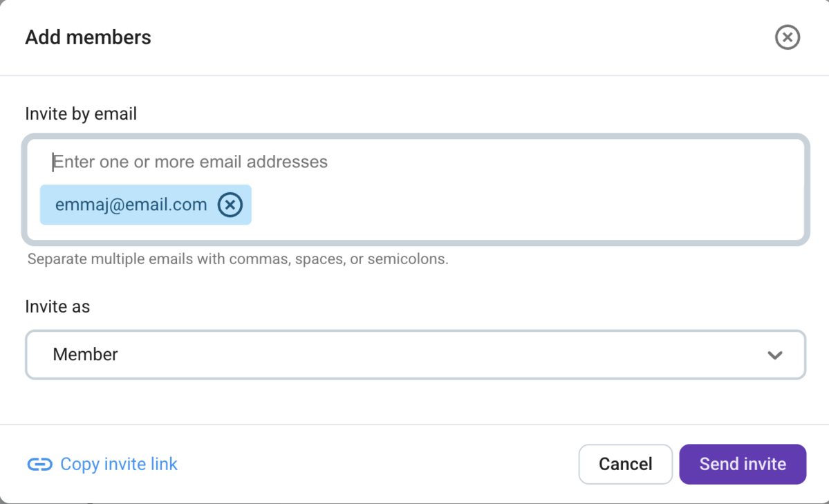Click the Add members heading
The height and width of the screenshot is (504, 829).
(88, 37)
